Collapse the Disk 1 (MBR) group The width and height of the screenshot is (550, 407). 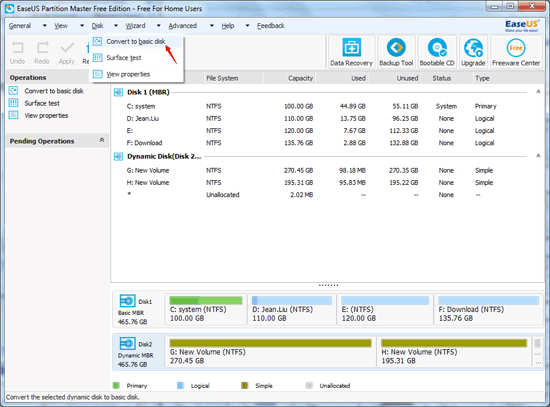tap(538, 92)
